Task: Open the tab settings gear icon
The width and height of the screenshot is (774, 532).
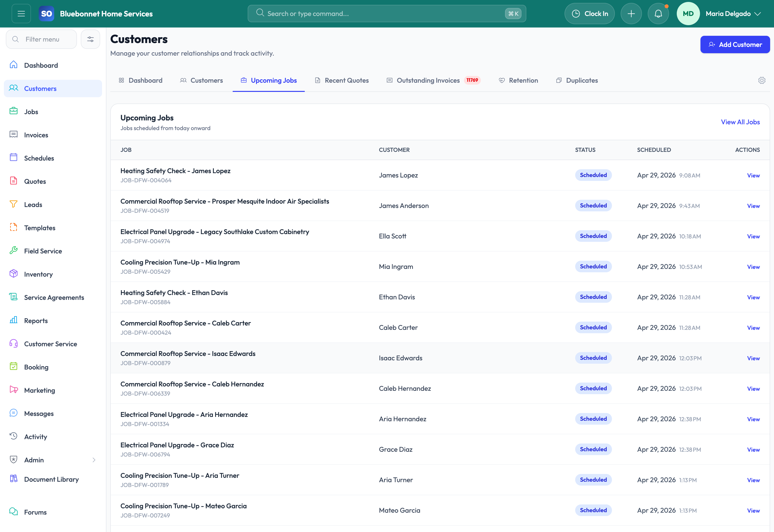Action: tap(762, 80)
